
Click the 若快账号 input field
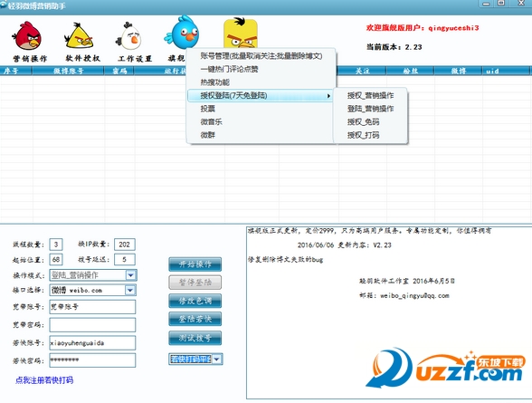[x=92, y=343]
